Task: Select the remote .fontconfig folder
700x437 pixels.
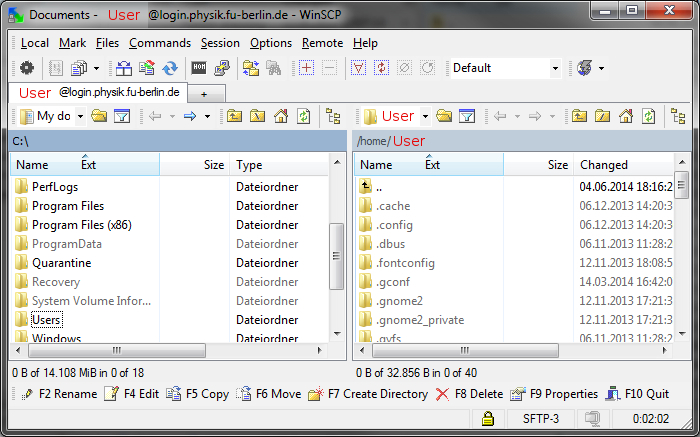Action: [405, 263]
